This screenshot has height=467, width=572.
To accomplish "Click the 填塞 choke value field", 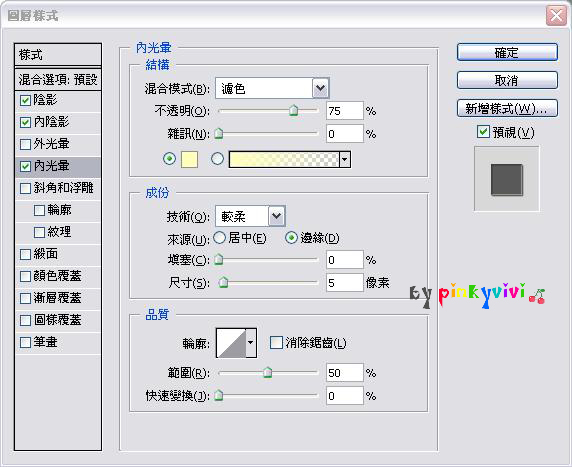I will point(345,259).
